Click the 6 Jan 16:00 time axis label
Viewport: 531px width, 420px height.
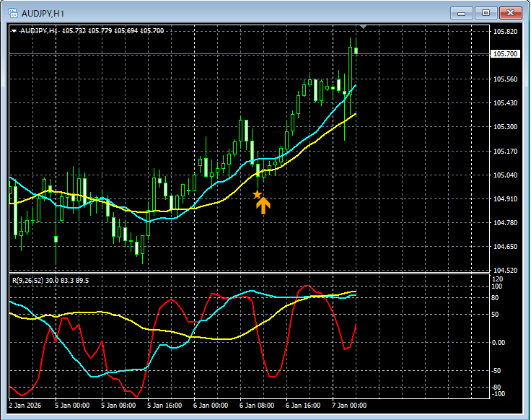[303, 405]
